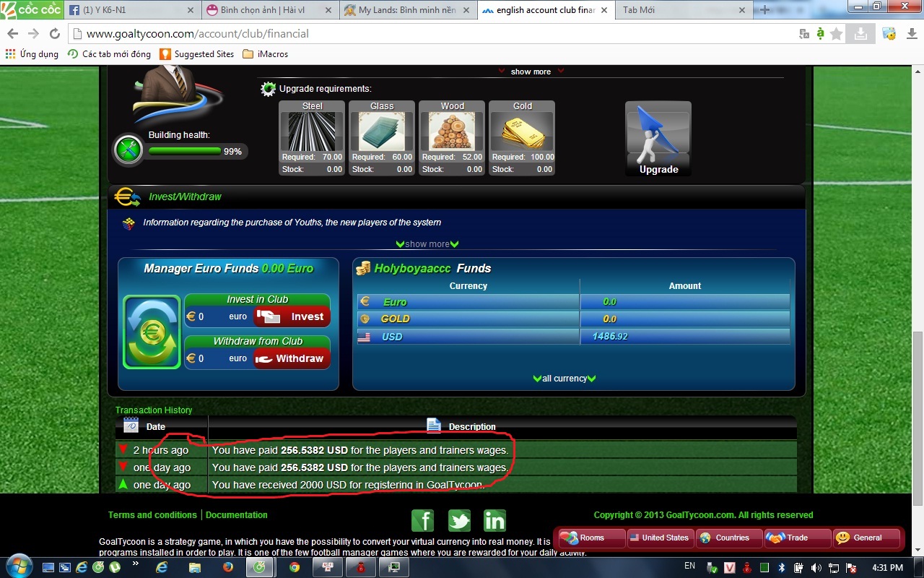The height and width of the screenshot is (578, 924).
Task: Expand the 'all currency' list
Action: click(565, 379)
